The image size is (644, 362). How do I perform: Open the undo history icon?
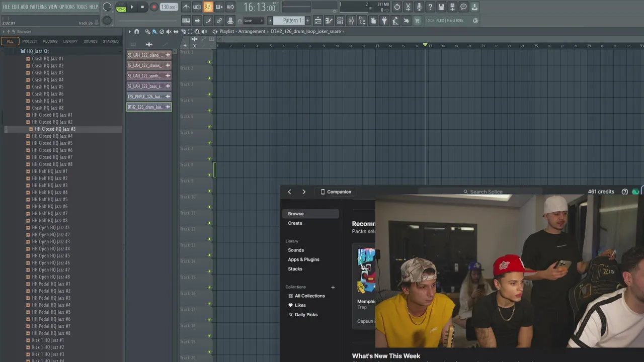click(x=397, y=7)
